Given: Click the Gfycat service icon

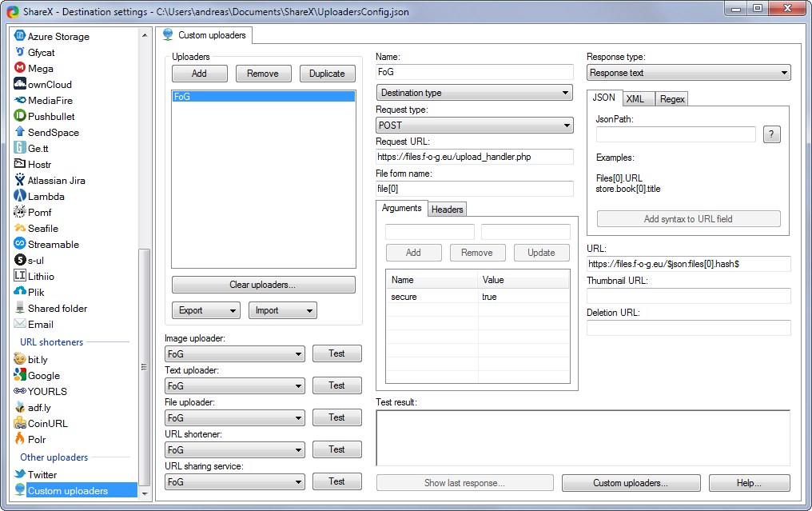Looking at the screenshot, I should [x=20, y=52].
